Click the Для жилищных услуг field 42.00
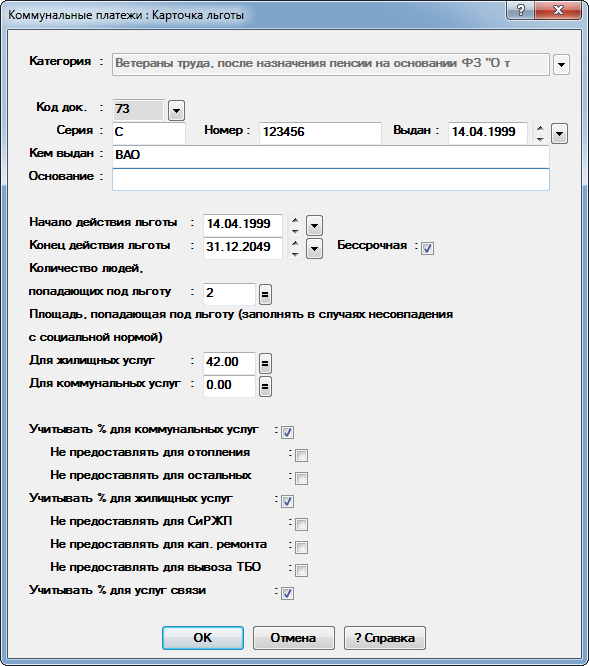589x666 pixels. (229, 363)
